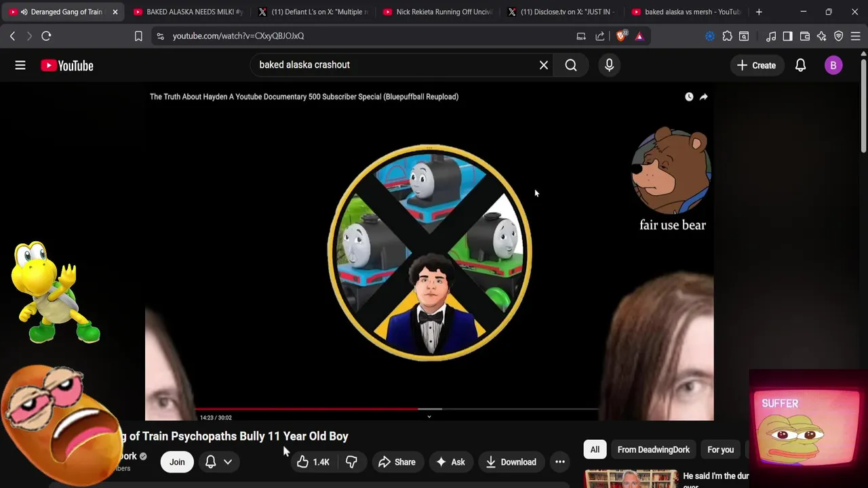Open YouTube notifications bell

click(x=800, y=65)
